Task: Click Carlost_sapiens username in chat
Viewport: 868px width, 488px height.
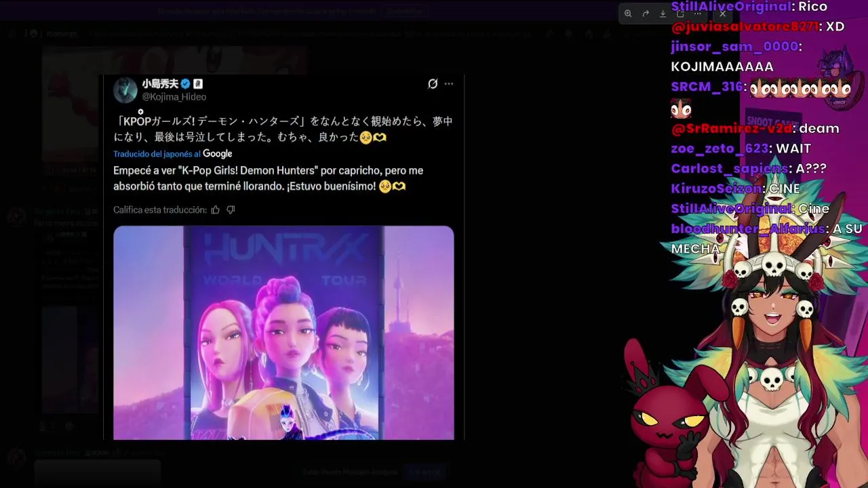Action: (x=730, y=169)
